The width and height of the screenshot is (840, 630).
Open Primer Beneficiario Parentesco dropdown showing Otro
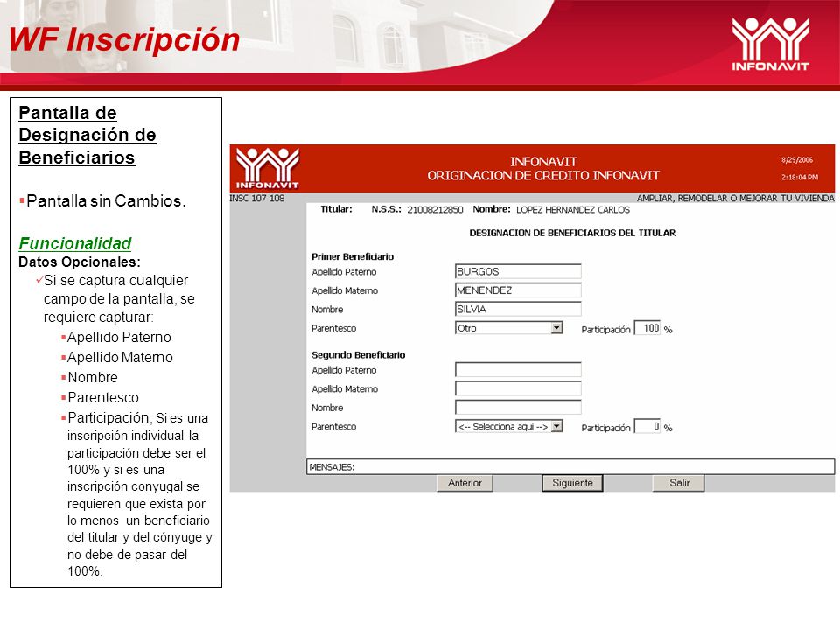(509, 328)
